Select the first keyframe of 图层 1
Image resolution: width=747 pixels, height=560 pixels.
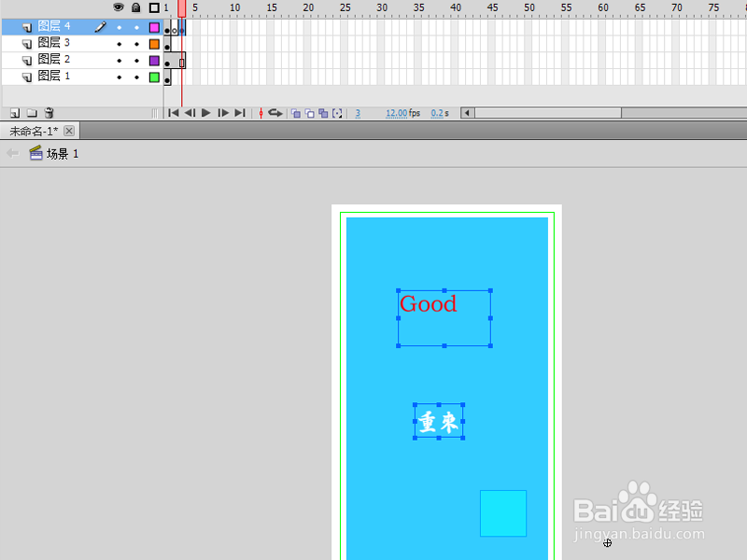(167, 77)
